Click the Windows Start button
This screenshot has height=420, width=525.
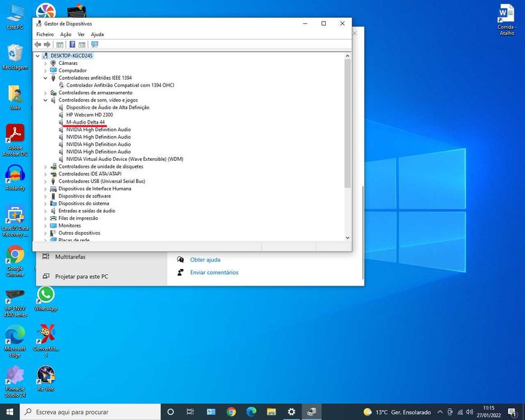tap(10, 412)
